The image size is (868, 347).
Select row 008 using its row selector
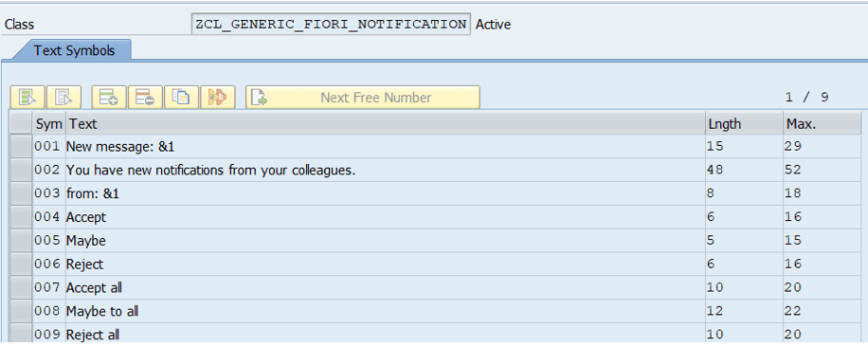click(x=21, y=312)
